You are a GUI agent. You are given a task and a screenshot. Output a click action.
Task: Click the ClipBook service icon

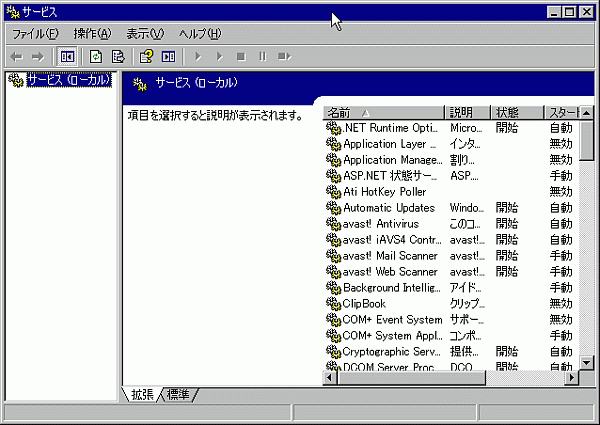point(333,304)
